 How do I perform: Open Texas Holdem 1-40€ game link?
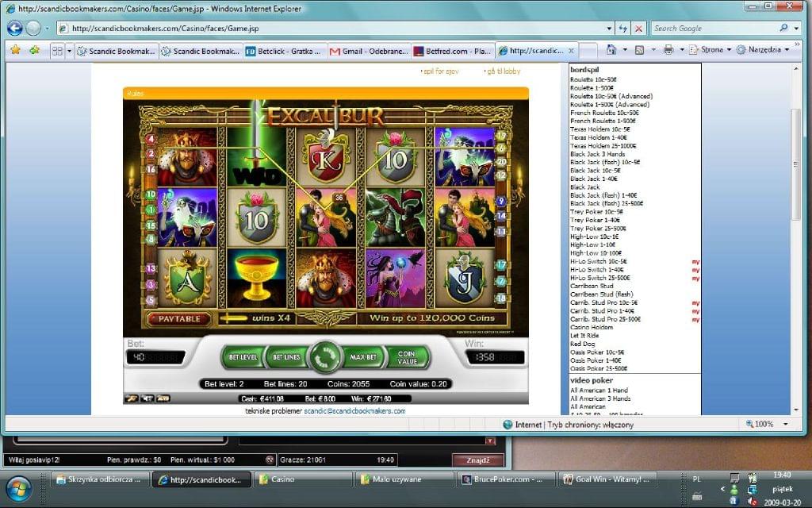pos(598,138)
